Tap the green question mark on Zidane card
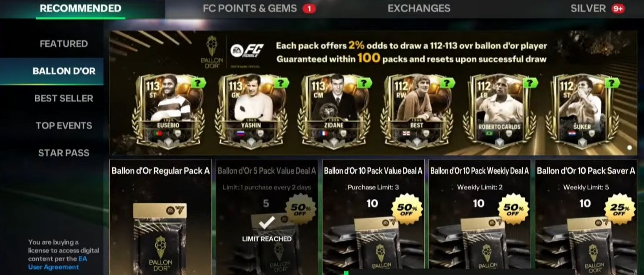The height and width of the screenshot is (275, 644). click(x=364, y=83)
